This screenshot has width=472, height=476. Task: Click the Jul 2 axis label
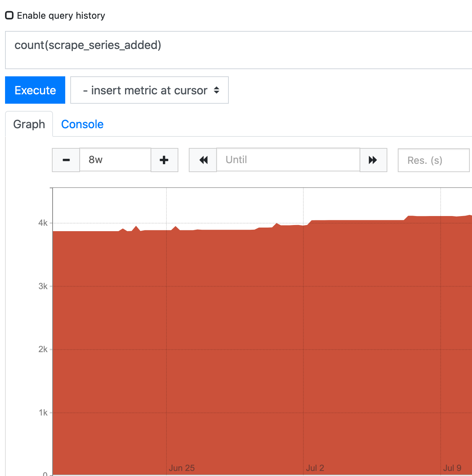(x=315, y=468)
